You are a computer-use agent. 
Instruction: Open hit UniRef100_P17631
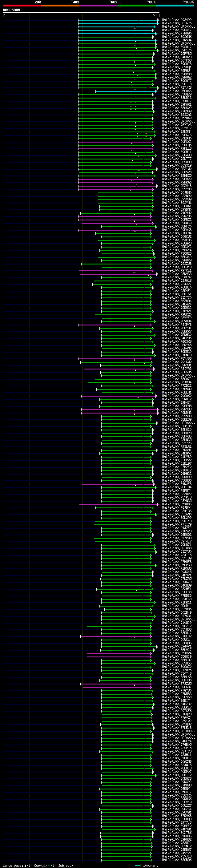(x=177, y=616)
